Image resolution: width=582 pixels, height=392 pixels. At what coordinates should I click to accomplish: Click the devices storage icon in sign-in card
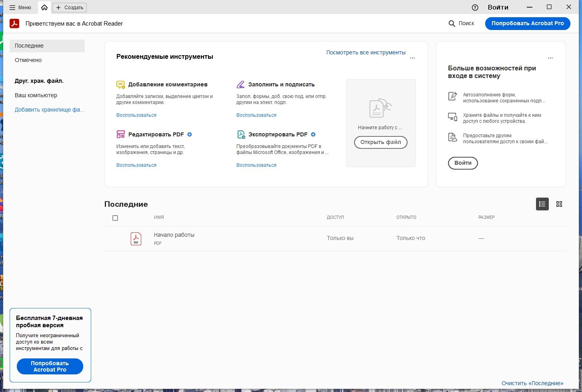point(452,117)
